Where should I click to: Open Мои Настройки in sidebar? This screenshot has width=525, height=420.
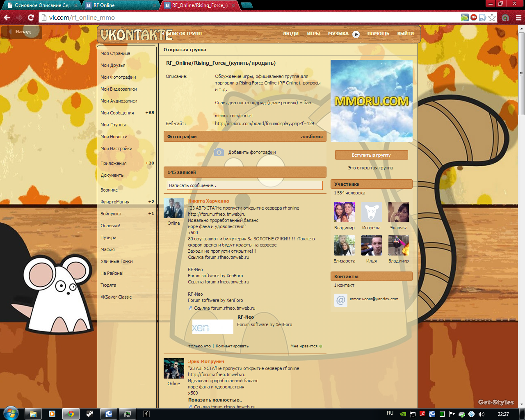(116, 148)
